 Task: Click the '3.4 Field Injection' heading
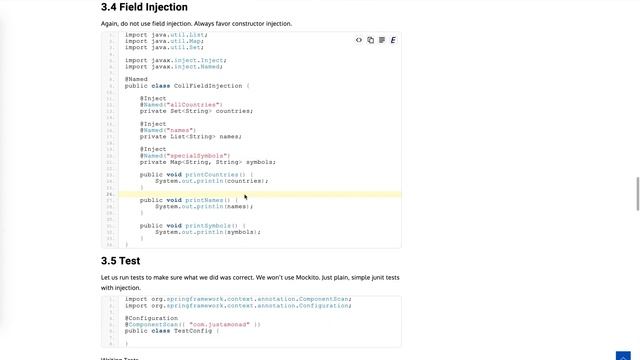[144, 7]
